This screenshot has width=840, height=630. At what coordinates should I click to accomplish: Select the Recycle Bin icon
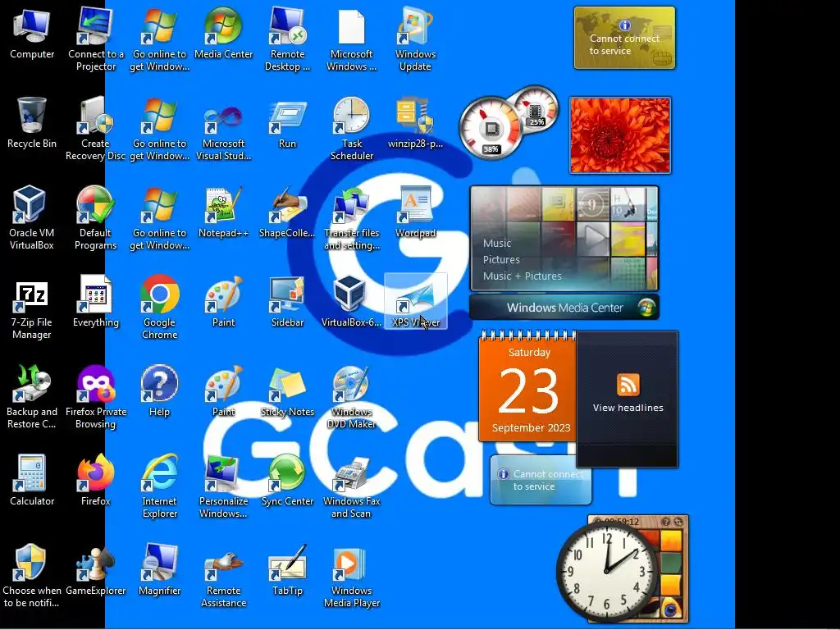point(32,123)
